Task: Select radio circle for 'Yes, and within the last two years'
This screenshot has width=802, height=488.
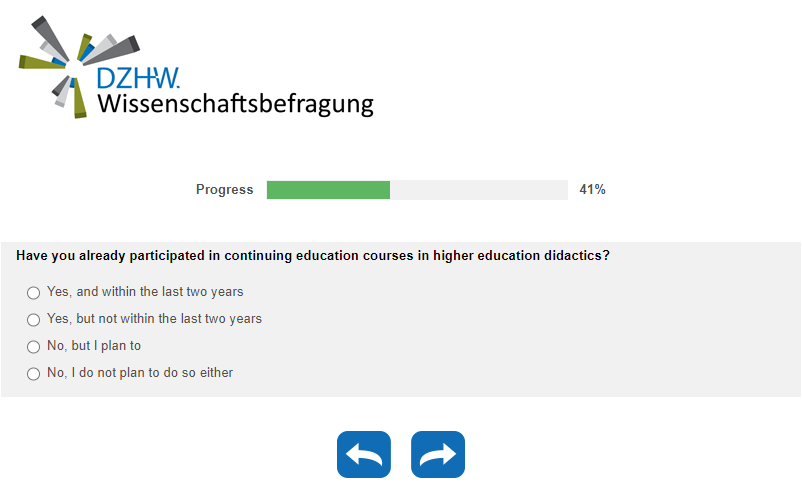Action: 33,293
